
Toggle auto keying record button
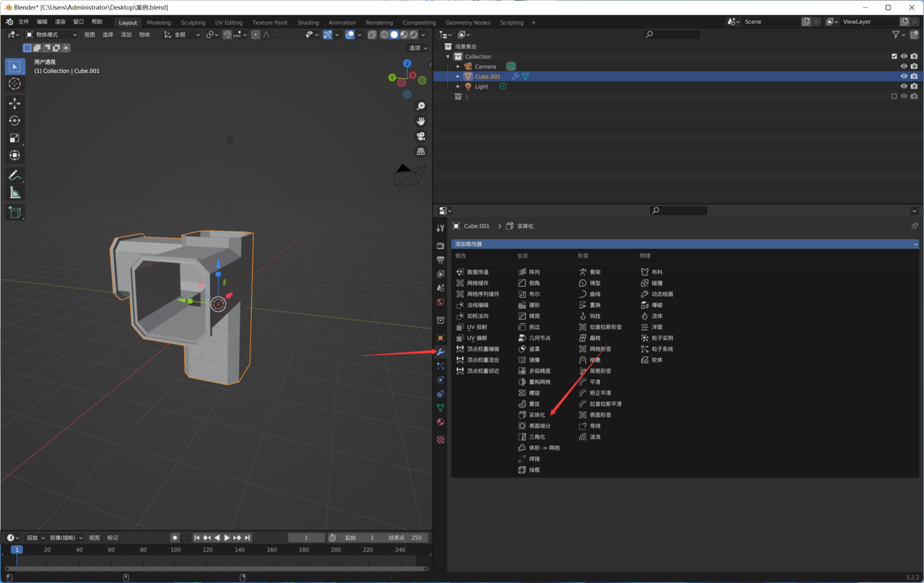(x=174, y=538)
